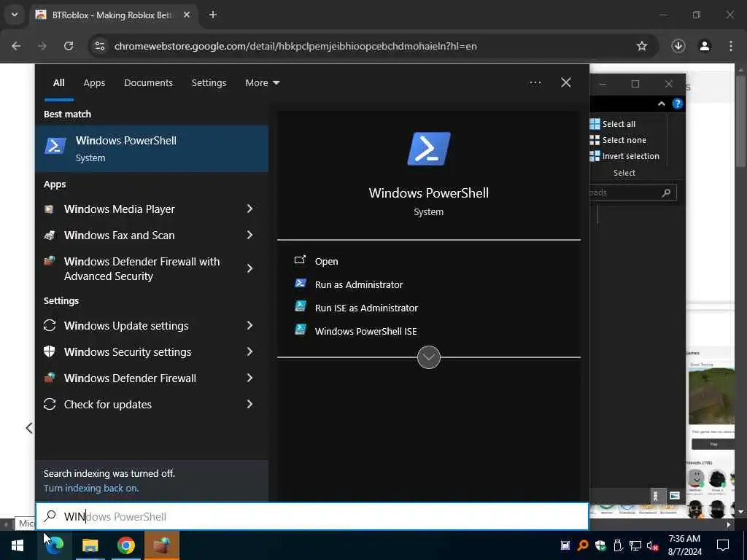Click the Windows Fax and Scan icon
Viewport: 747px width, 560px height.
tap(49, 236)
